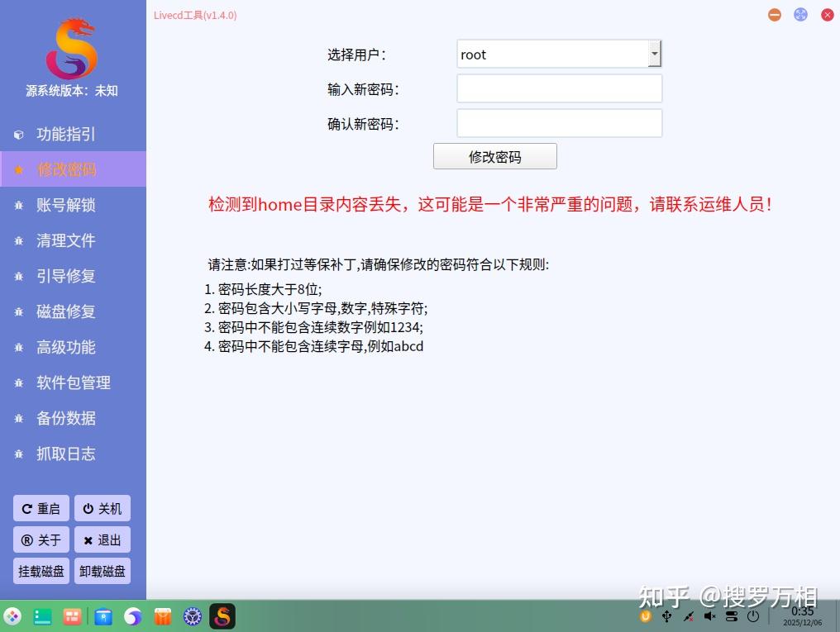The height and width of the screenshot is (632, 840).
Task: Open the 磁盘修复 (disk repair) tool
Action: tap(65, 311)
